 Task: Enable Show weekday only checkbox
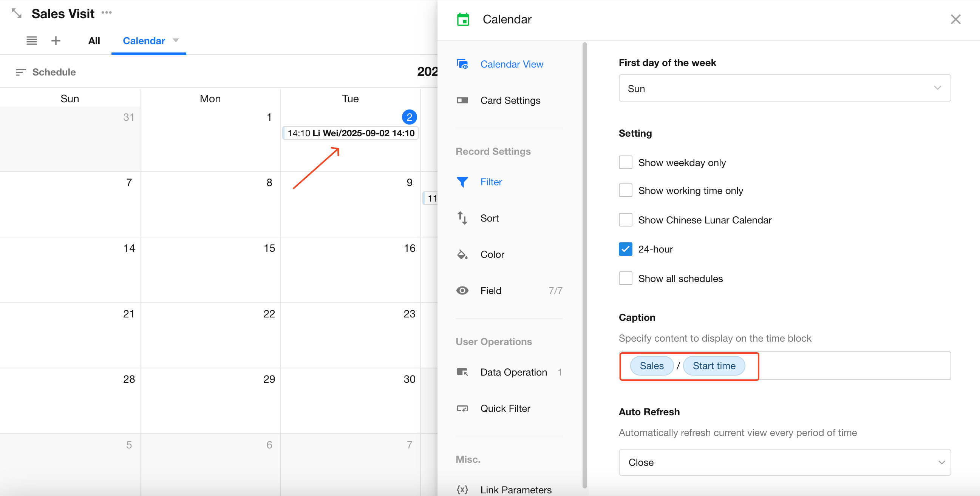tap(625, 163)
